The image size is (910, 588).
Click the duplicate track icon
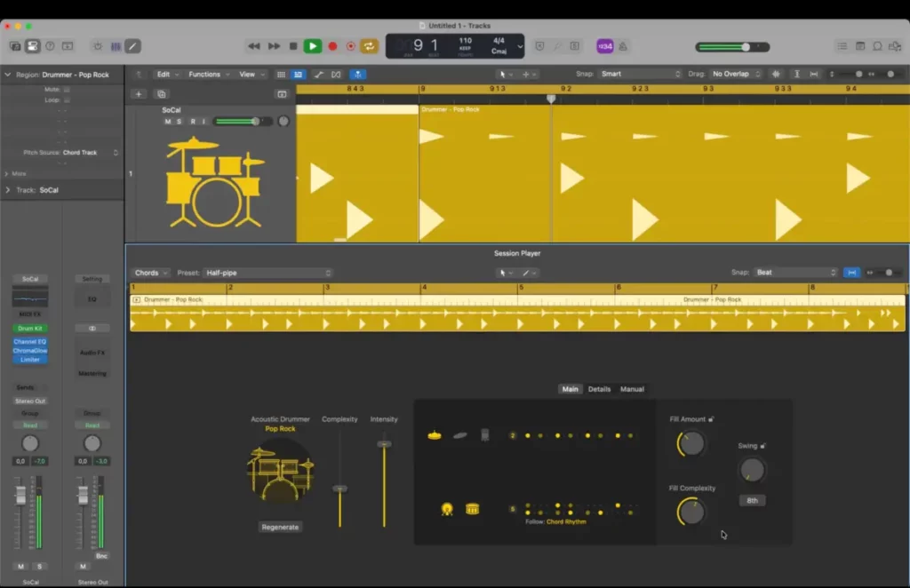tap(161, 94)
